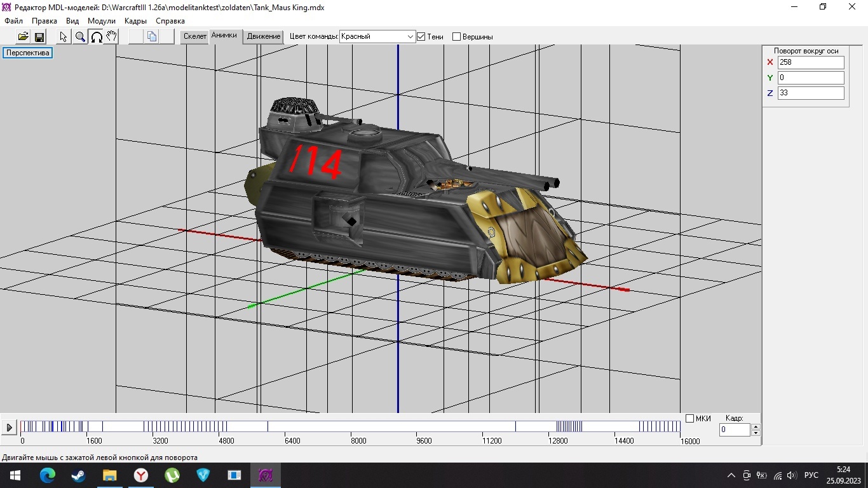Switch to the Скелет tab
868x488 pixels.
click(194, 36)
